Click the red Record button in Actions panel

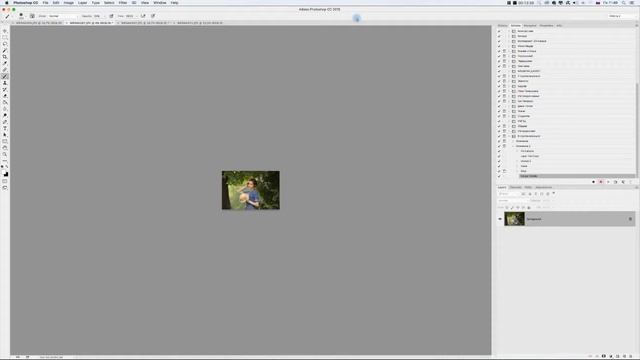click(601, 182)
